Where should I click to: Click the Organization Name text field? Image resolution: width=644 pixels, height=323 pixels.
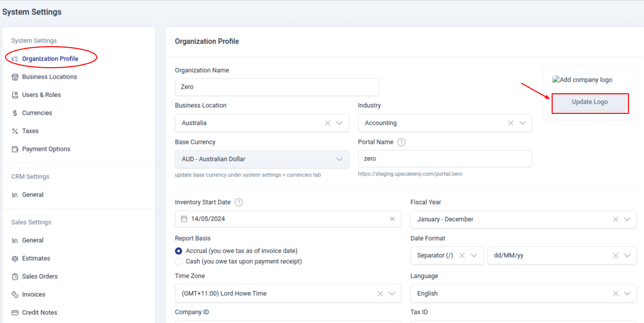tap(277, 87)
